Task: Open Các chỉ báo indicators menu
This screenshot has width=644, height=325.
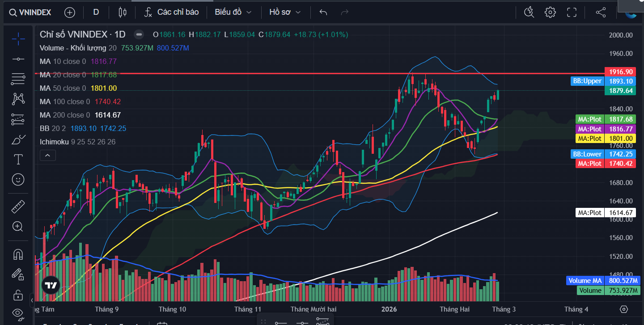Action: tap(172, 12)
